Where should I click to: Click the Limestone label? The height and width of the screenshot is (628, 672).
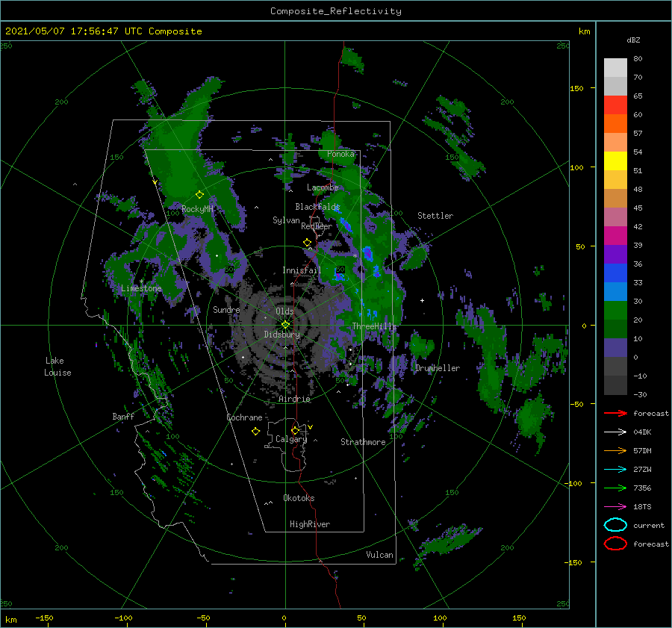click(141, 288)
